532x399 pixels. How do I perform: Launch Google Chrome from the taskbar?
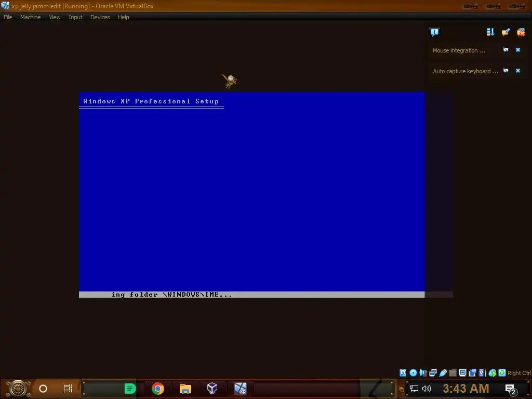click(158, 389)
